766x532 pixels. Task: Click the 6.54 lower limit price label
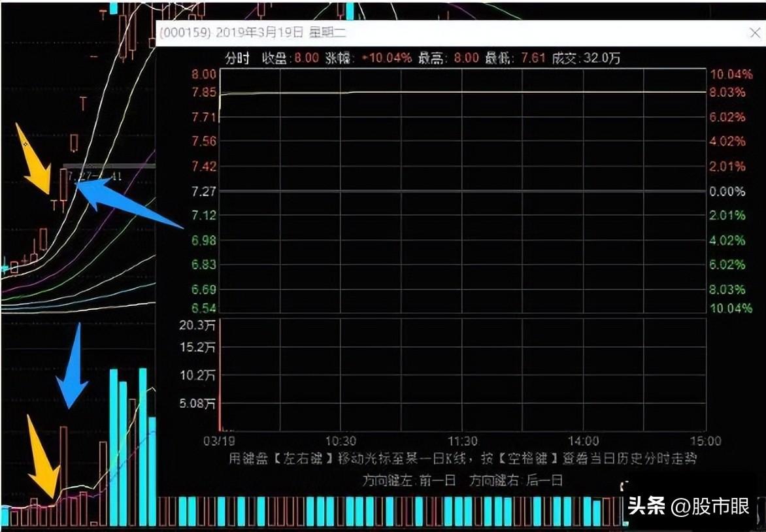tap(204, 308)
